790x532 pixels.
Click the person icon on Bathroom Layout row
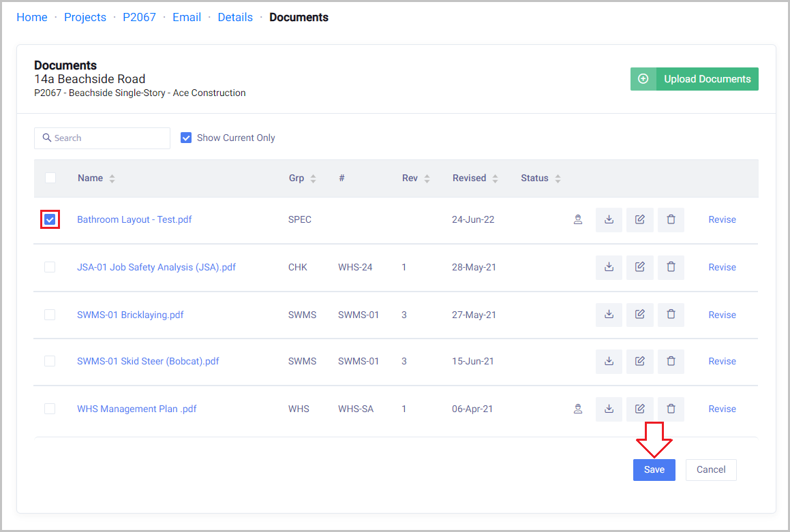tap(578, 220)
